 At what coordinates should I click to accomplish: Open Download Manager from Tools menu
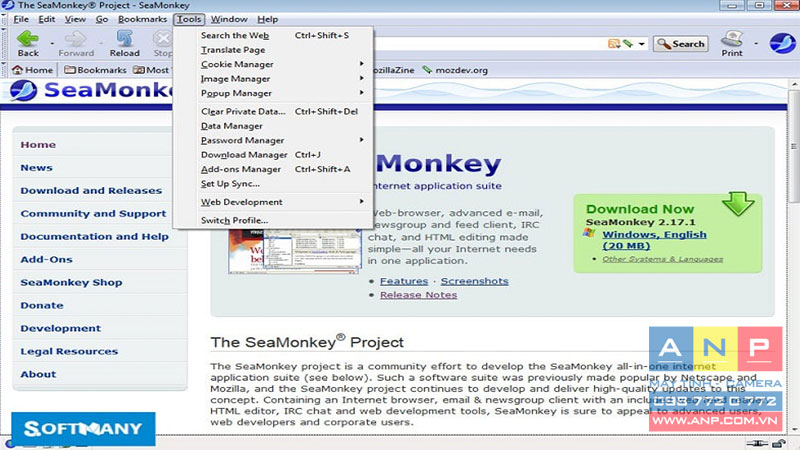(x=274, y=154)
